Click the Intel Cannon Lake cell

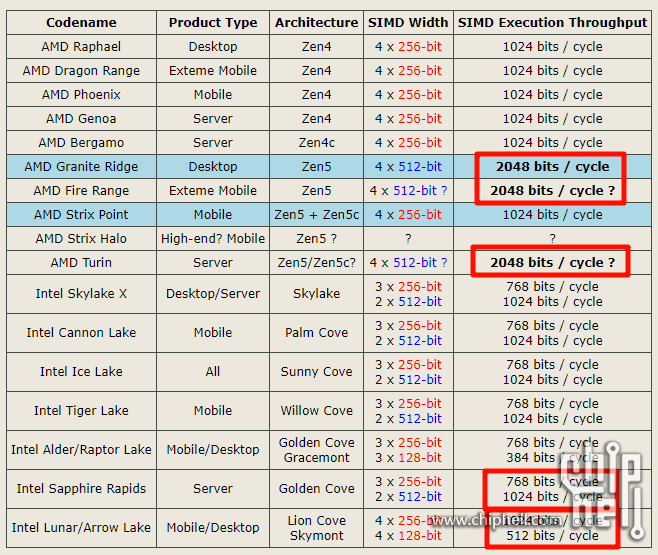[x=81, y=333]
